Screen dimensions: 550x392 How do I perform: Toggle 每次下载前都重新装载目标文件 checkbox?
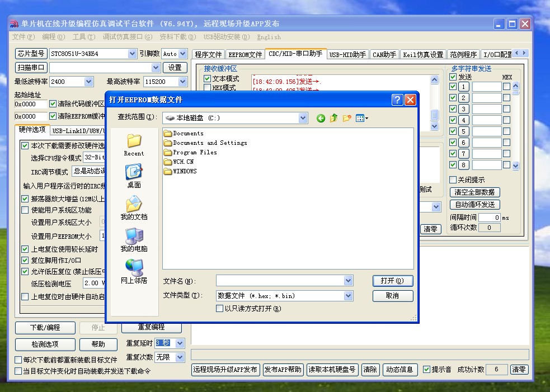(x=18, y=360)
